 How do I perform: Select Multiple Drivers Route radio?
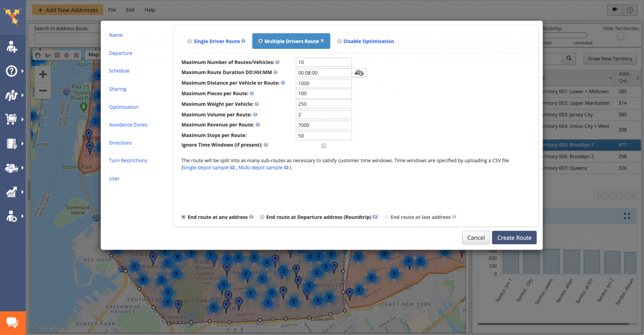click(x=260, y=41)
